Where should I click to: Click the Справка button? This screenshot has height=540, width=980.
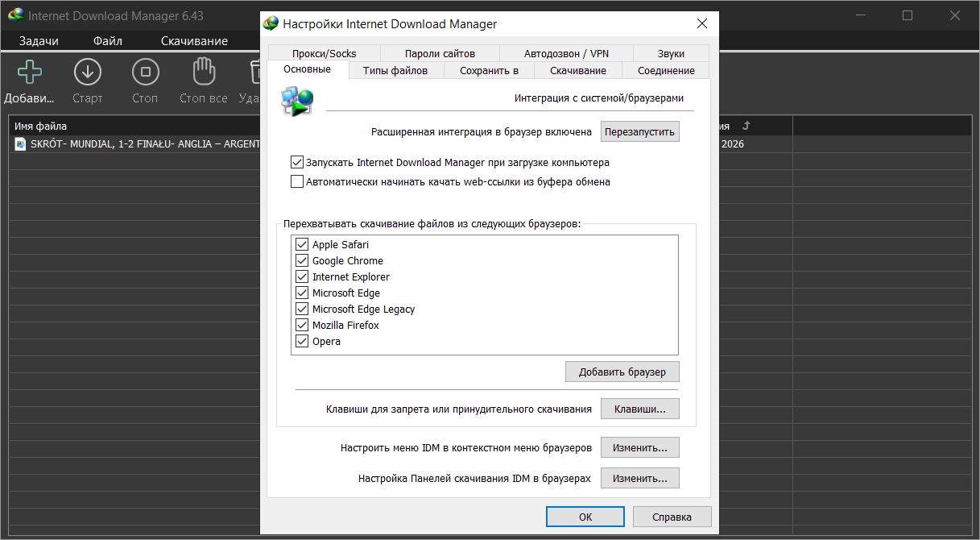[672, 517]
